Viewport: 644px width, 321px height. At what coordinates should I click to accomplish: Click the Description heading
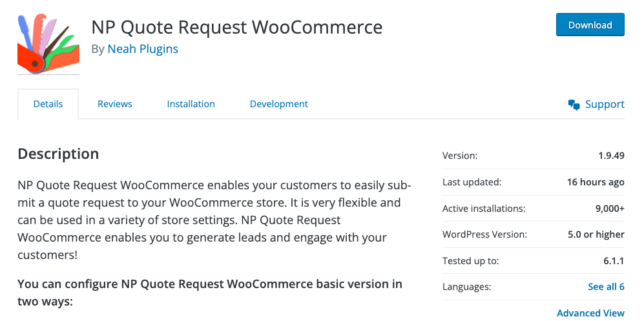coord(58,154)
